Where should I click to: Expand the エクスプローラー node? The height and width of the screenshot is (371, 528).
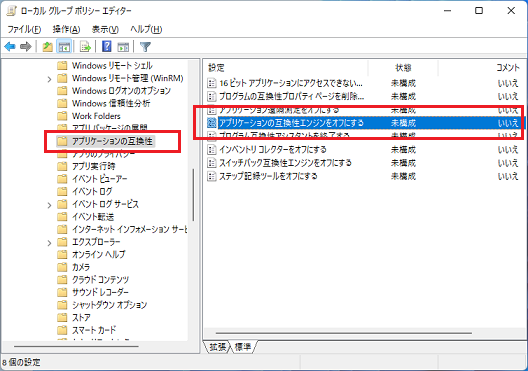[49, 243]
